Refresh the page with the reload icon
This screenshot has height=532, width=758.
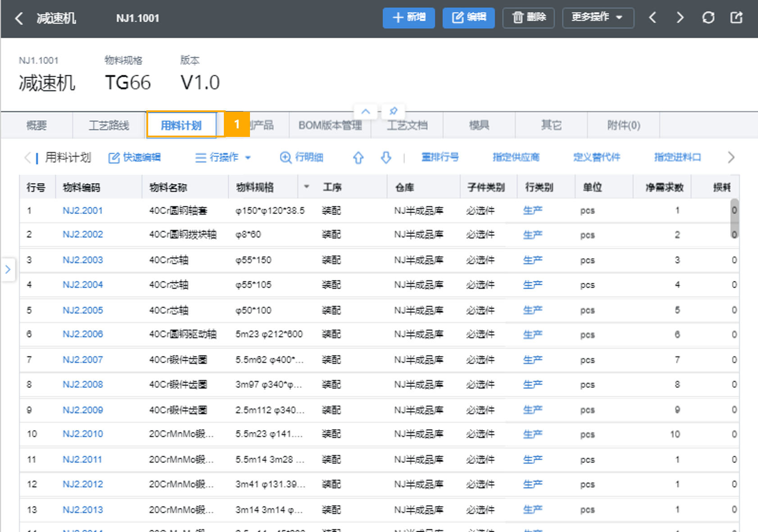(708, 18)
